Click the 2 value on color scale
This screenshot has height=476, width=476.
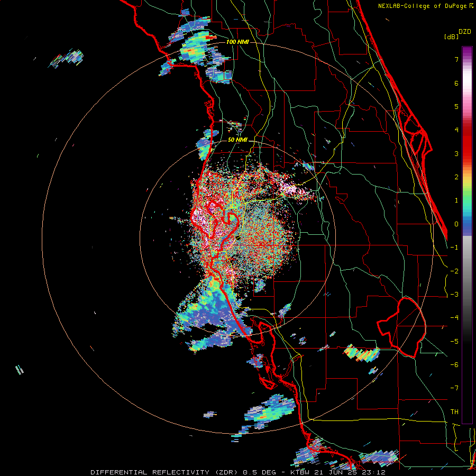click(456, 177)
